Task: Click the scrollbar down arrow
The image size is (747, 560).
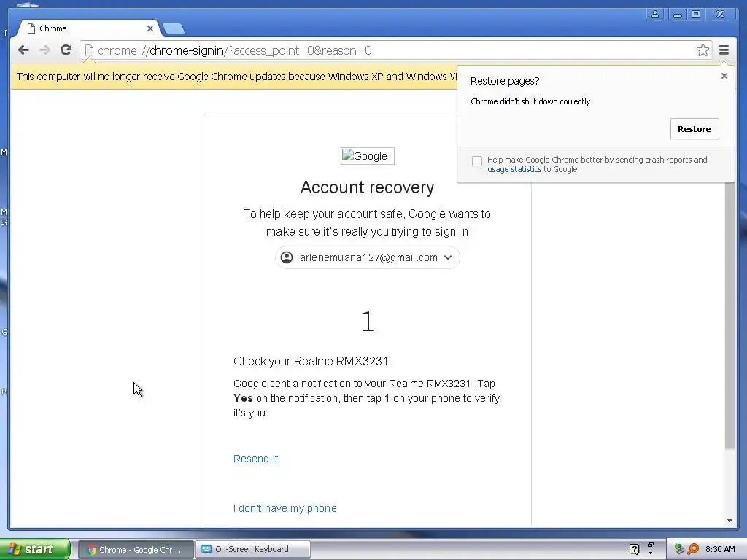Action: pos(729,521)
